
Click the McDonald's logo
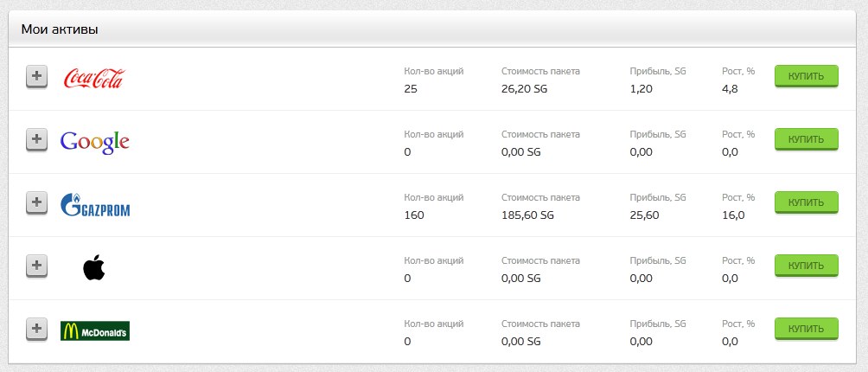pyautogui.click(x=94, y=330)
